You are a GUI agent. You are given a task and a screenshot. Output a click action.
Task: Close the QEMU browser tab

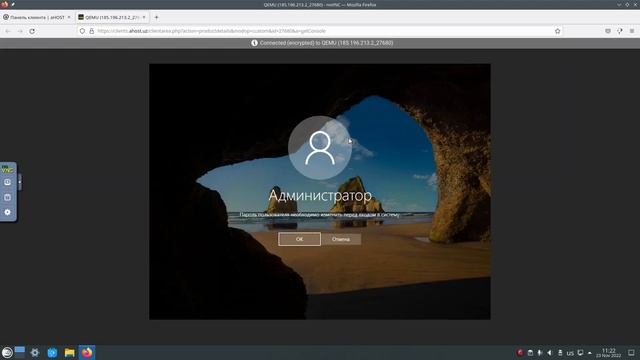(144, 17)
